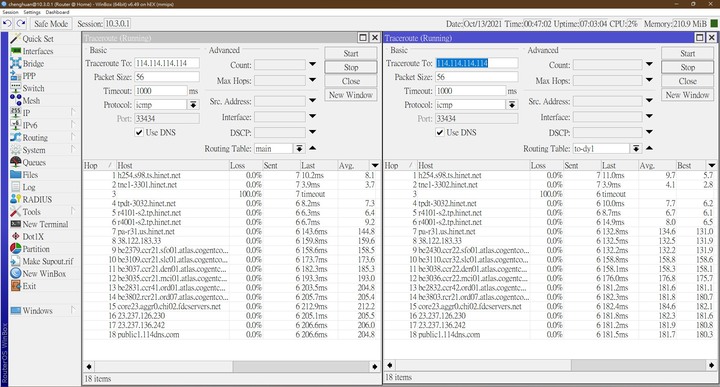This screenshot has height=387, width=720.
Task: Click New Window in left Traceroute window
Action: tap(351, 95)
